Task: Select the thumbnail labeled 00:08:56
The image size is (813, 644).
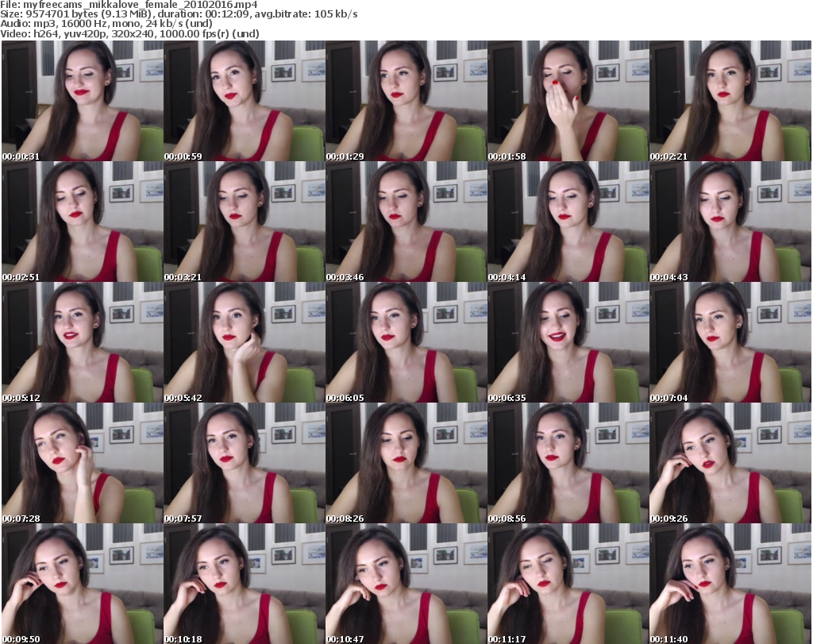Action: coord(568,463)
